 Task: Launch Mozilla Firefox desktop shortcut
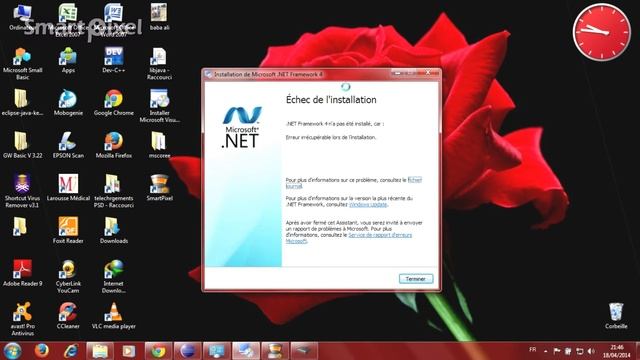coord(113,145)
